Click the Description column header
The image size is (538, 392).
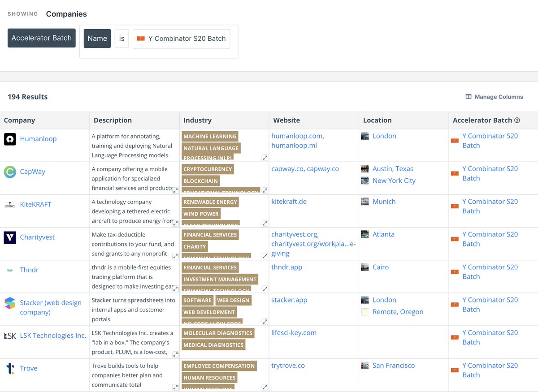click(134, 120)
